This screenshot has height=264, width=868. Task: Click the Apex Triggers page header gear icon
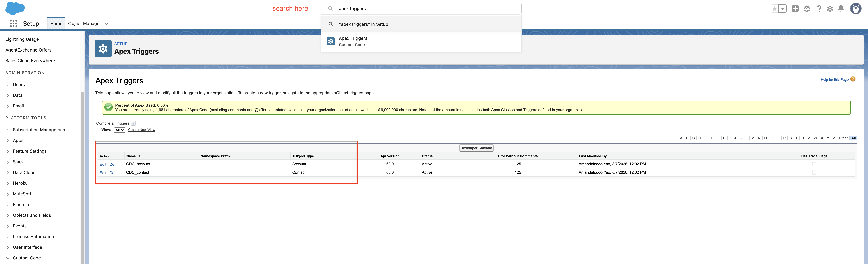103,49
